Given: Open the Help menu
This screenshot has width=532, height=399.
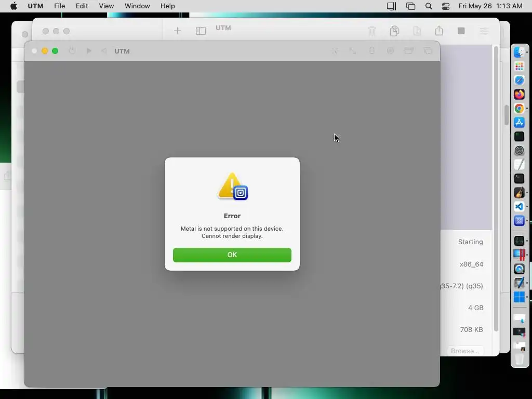Looking at the screenshot, I should 168,6.
